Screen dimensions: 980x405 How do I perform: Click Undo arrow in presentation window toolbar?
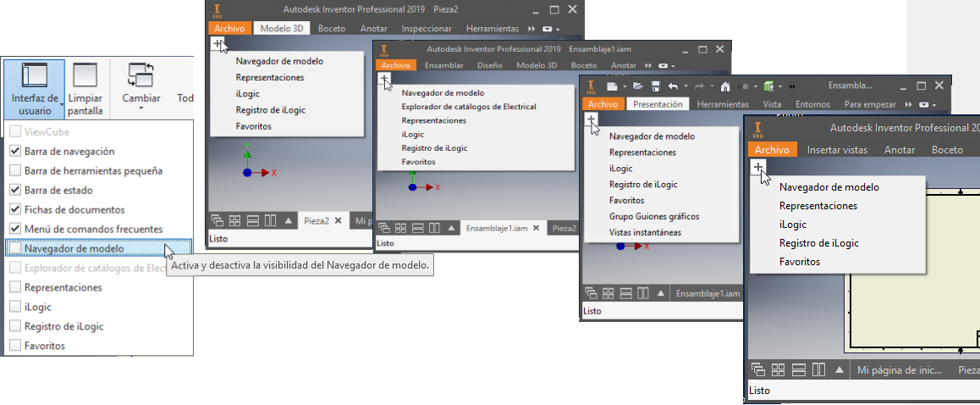[673, 86]
